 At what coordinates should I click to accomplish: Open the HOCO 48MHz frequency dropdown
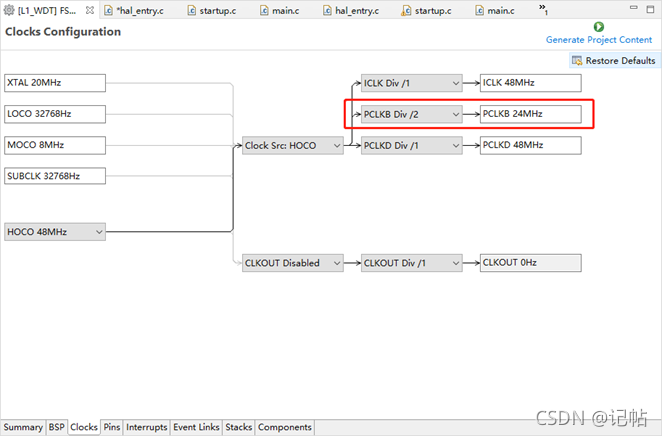pyautogui.click(x=55, y=232)
